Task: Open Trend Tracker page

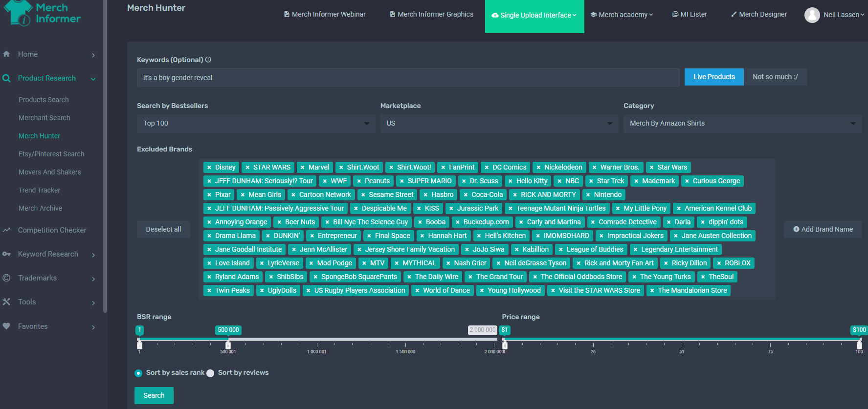Action: [x=39, y=190]
